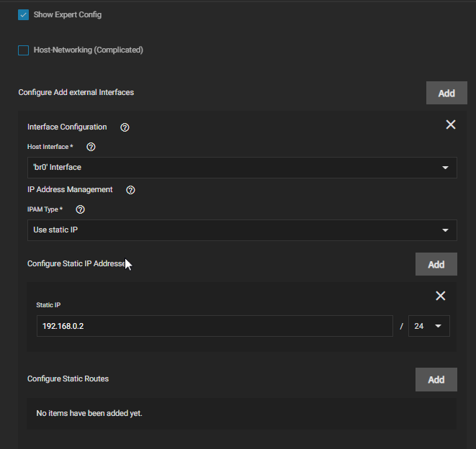Image resolution: width=476 pixels, height=449 pixels.
Task: Delete the 192.168.0.2 static IP entry
Action: (x=440, y=296)
